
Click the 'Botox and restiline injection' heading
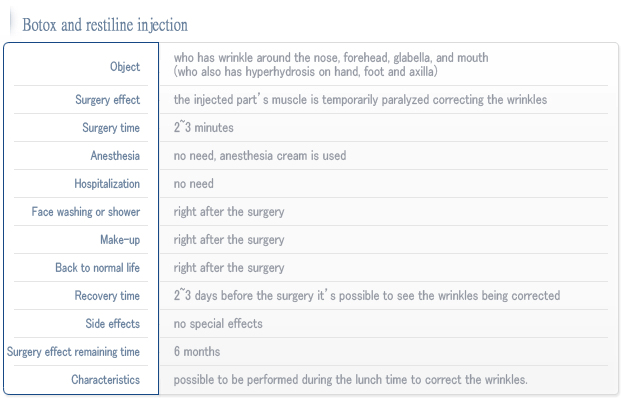click(x=105, y=25)
